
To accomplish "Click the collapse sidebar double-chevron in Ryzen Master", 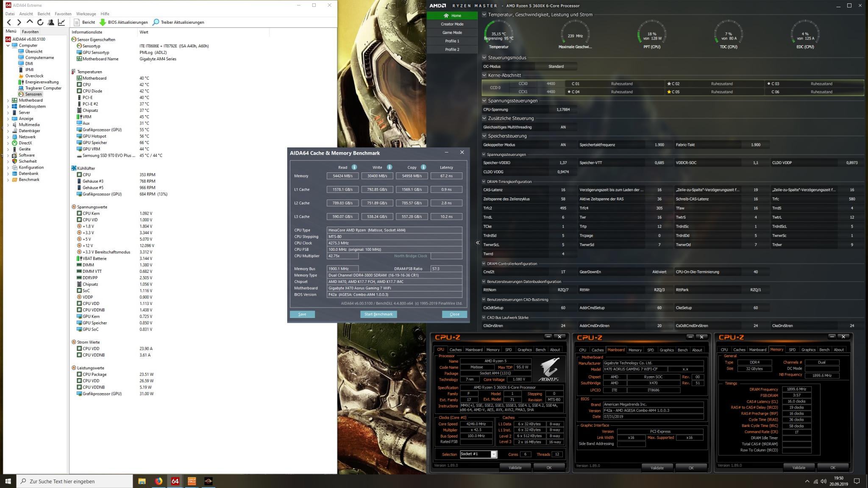I will coord(478,243).
